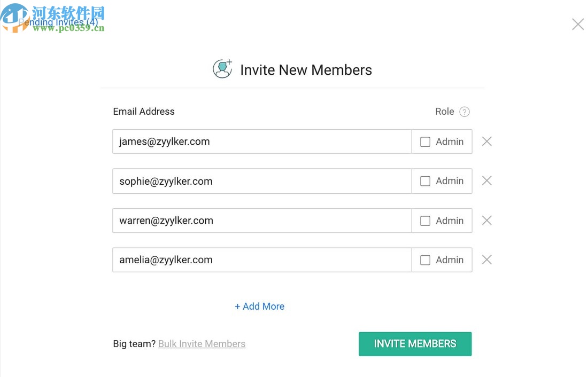Focus the sophie@zyylker.com email input

[x=262, y=181]
